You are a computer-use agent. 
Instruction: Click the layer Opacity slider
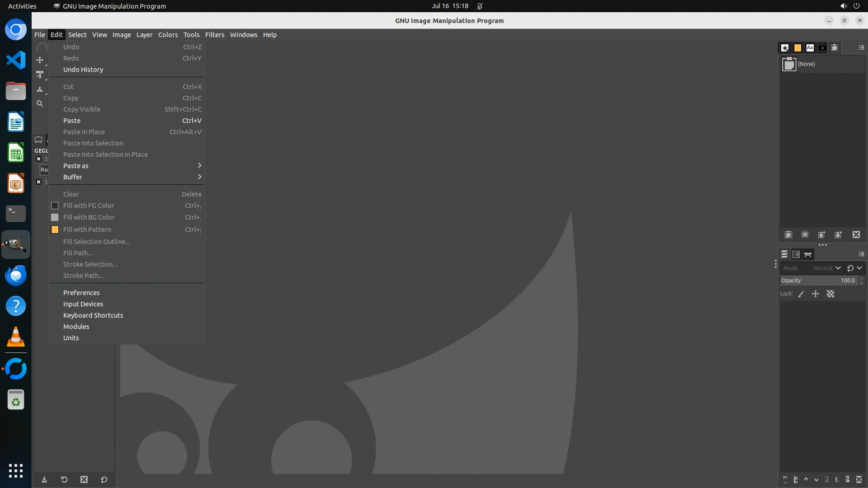click(818, 281)
